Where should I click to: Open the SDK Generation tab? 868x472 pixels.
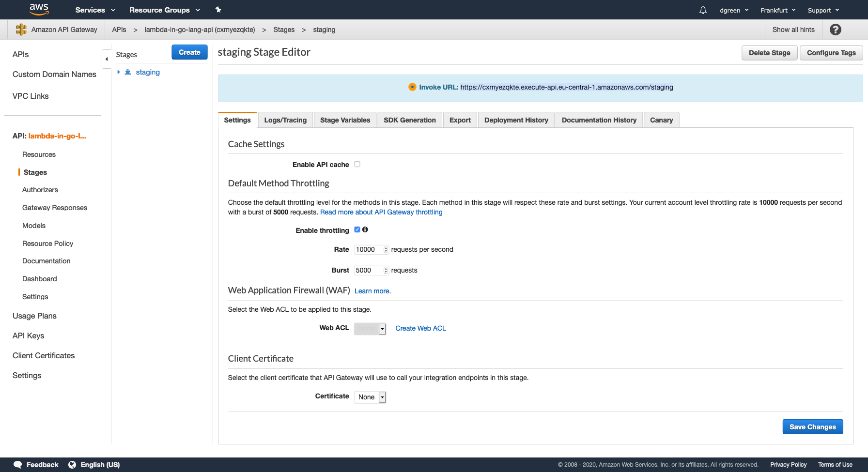point(410,120)
